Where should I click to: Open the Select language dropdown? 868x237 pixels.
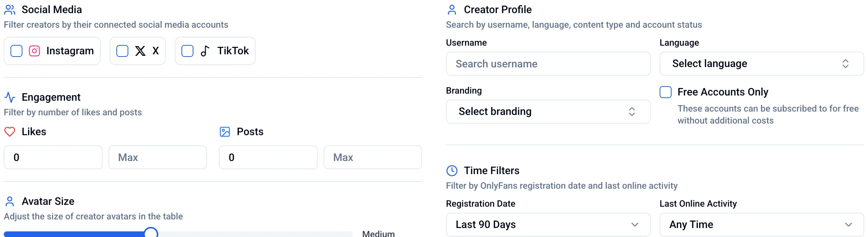(761, 64)
